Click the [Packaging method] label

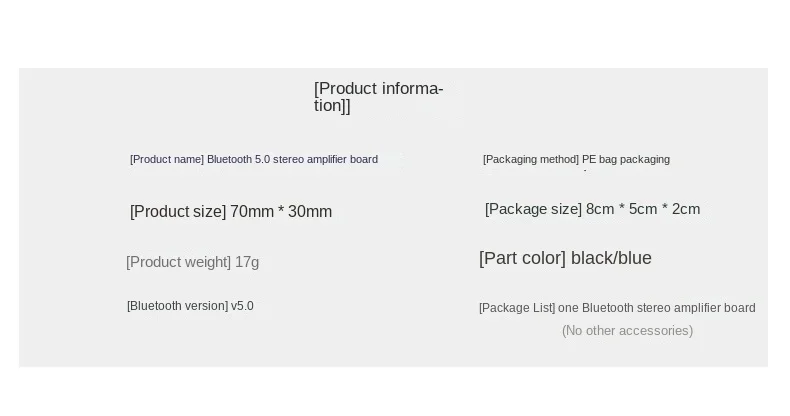tap(531, 160)
